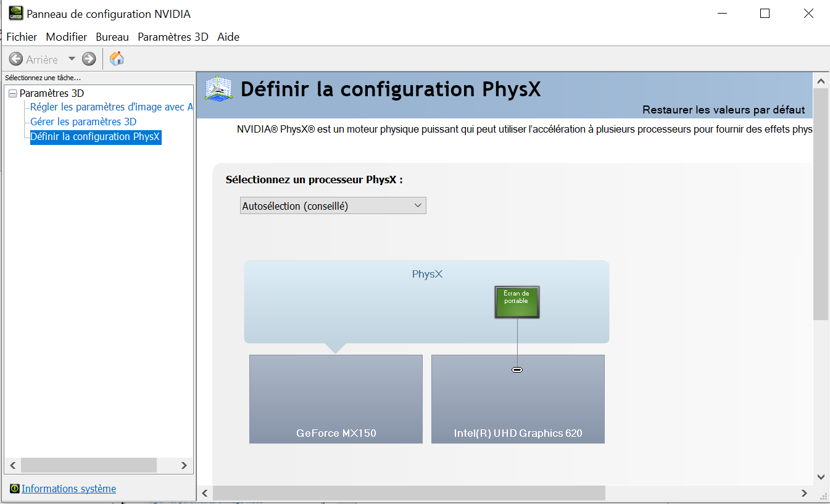Click left arrow of main horizontal scrollbar
Viewport: 830px width, 504px height.
tap(205, 493)
